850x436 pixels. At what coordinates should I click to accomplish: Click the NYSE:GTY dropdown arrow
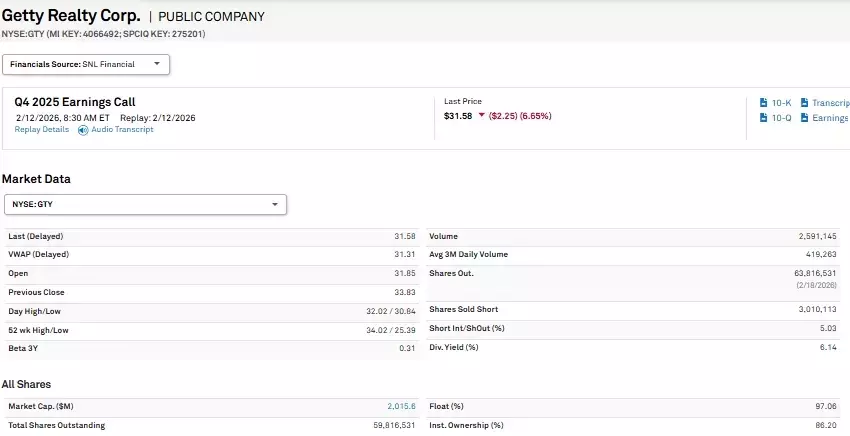[275, 205]
